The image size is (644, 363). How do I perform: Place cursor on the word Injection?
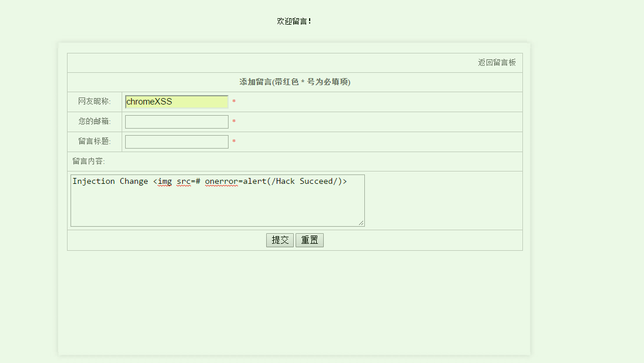93,181
